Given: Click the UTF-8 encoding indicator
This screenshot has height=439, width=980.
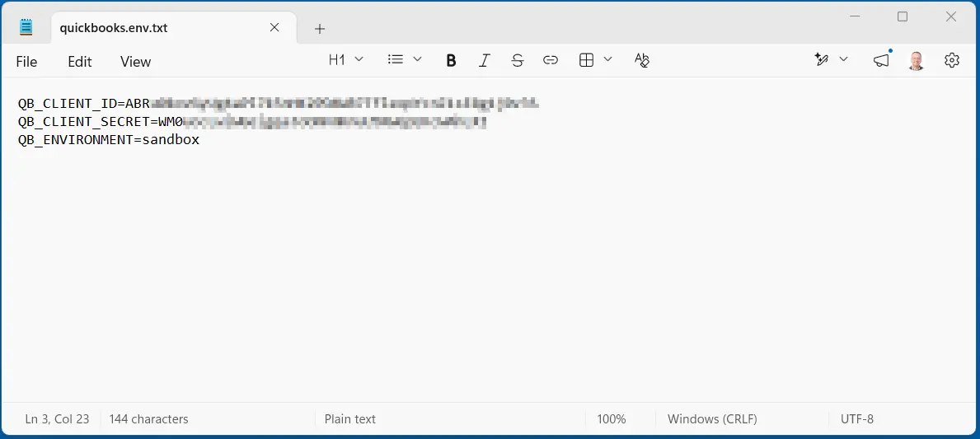Looking at the screenshot, I should click(x=857, y=419).
